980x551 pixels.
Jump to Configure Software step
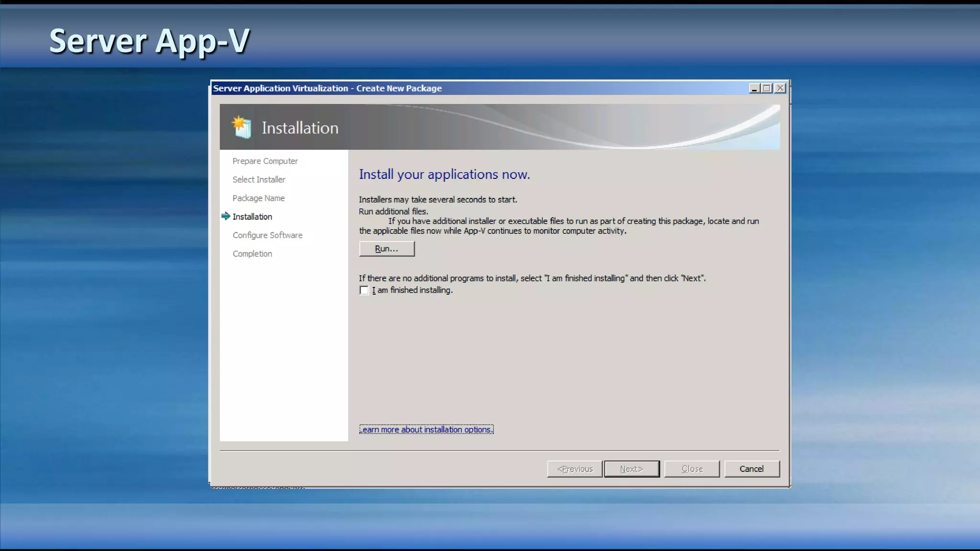point(267,235)
